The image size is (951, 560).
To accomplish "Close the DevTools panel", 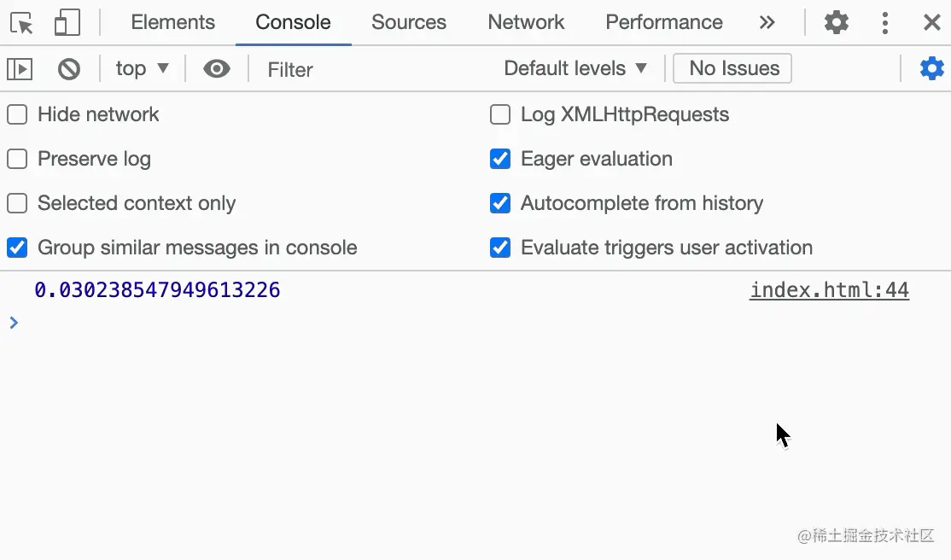I will [x=931, y=22].
